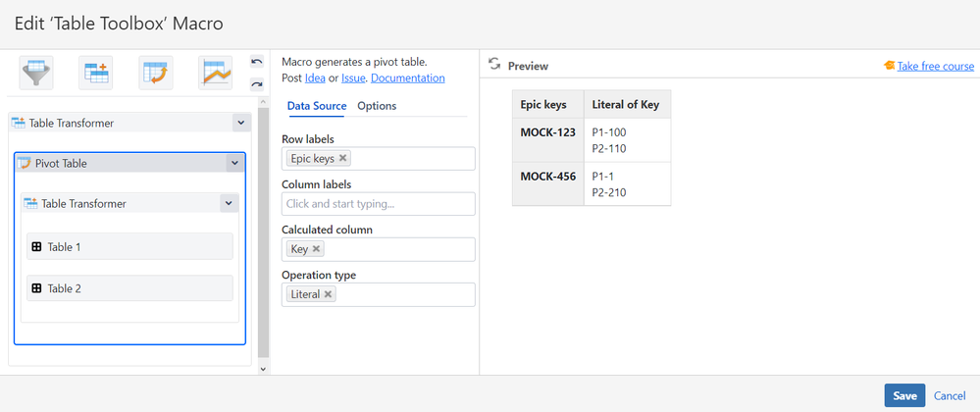
Task: Collapse the Pivot Table macro chevron
Action: click(233, 164)
